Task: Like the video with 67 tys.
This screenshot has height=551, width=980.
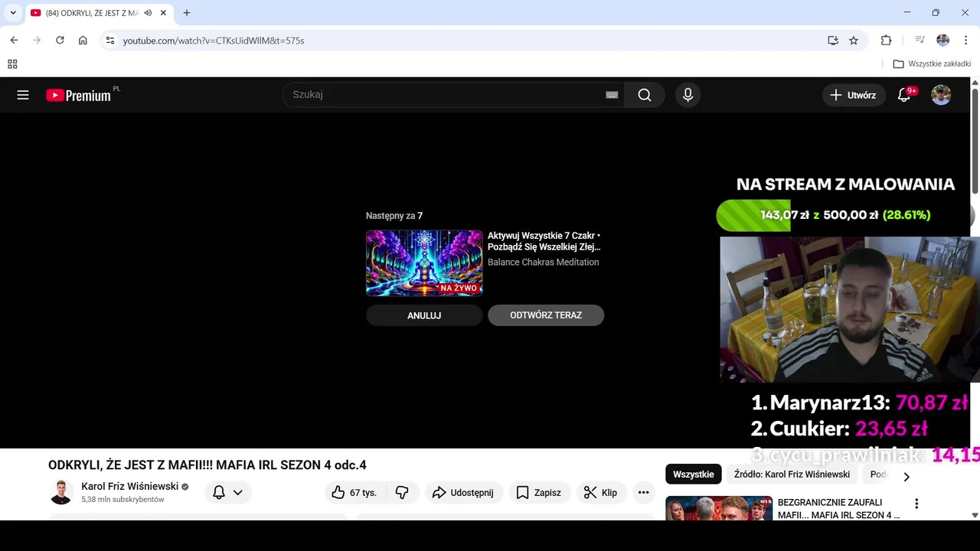Action: pos(355,493)
